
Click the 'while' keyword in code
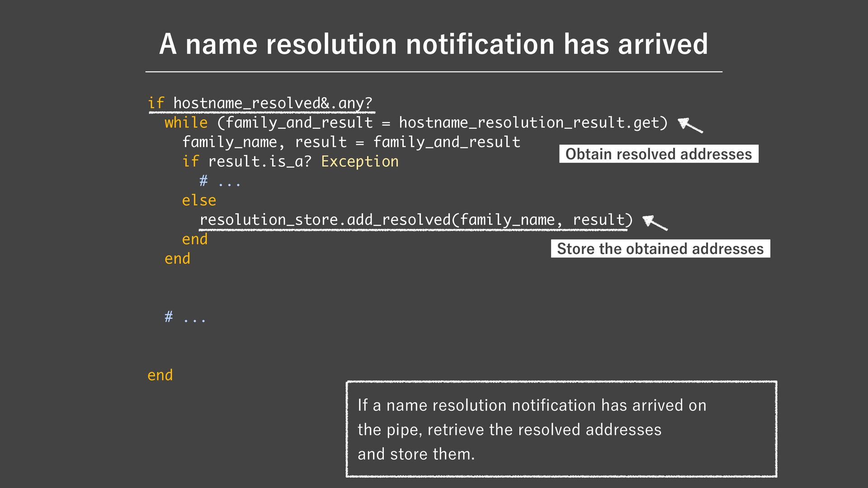pyautogui.click(x=186, y=123)
